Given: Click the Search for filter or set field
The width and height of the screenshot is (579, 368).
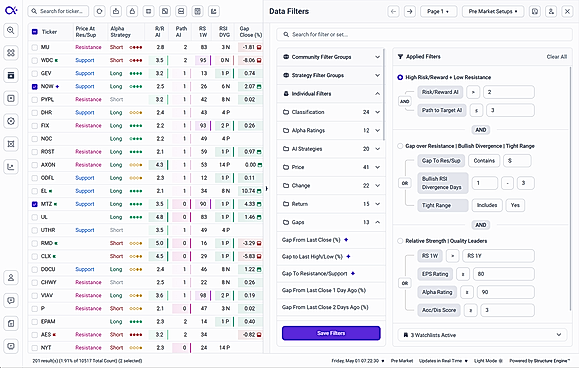Looking at the screenshot, I should 425,35.
